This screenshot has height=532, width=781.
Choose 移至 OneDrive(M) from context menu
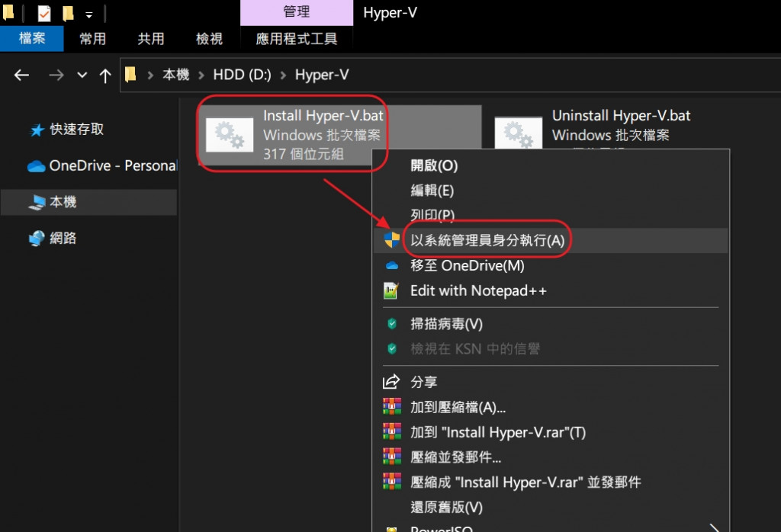[x=551, y=266]
